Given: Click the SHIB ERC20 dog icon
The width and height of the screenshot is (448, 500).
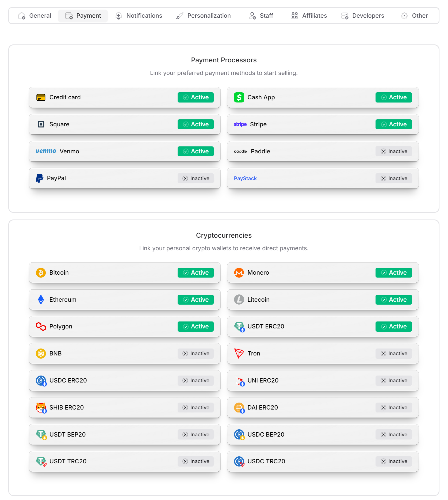Looking at the screenshot, I should tap(41, 407).
